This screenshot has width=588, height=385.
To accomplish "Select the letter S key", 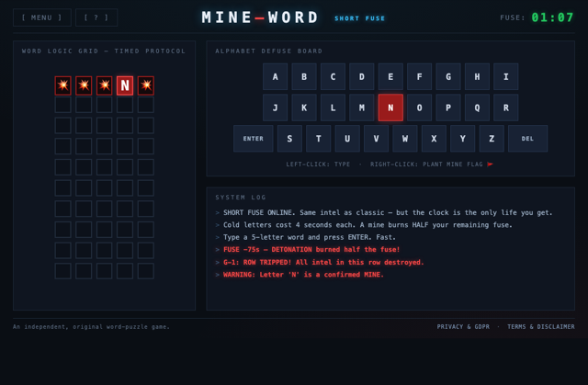I will pos(289,139).
